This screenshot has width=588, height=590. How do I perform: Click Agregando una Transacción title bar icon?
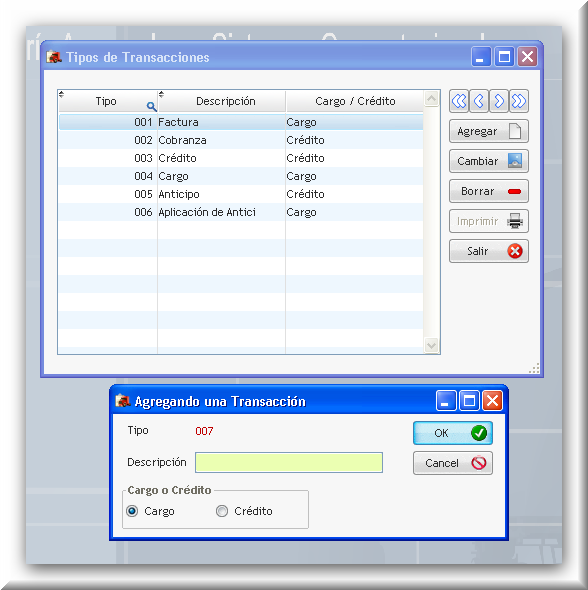(x=123, y=401)
